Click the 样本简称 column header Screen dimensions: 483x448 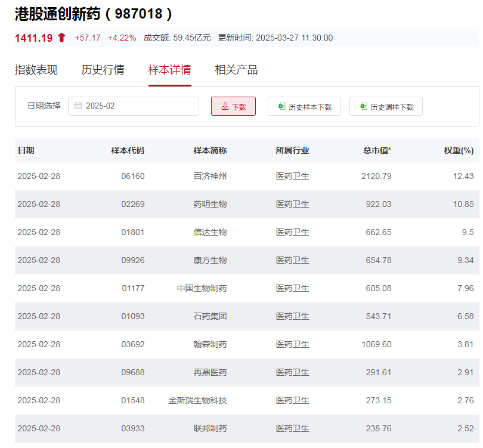click(210, 150)
